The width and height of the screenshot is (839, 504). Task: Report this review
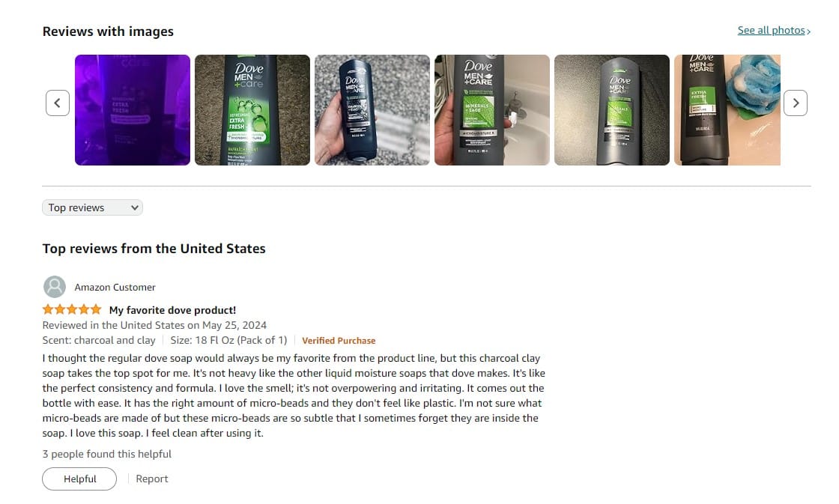152,479
